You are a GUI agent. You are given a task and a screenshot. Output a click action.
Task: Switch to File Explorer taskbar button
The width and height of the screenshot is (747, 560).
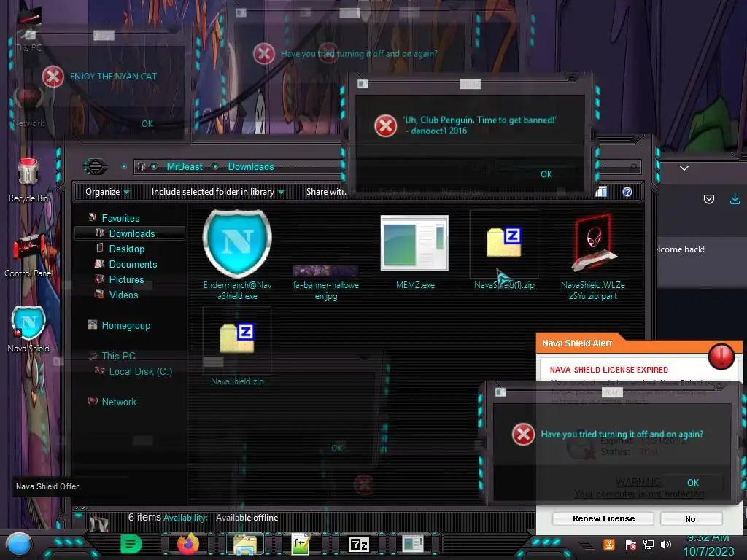245,544
